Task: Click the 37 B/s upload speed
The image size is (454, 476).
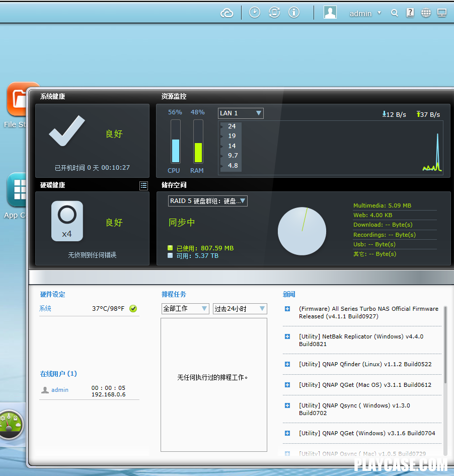Action: click(x=428, y=114)
